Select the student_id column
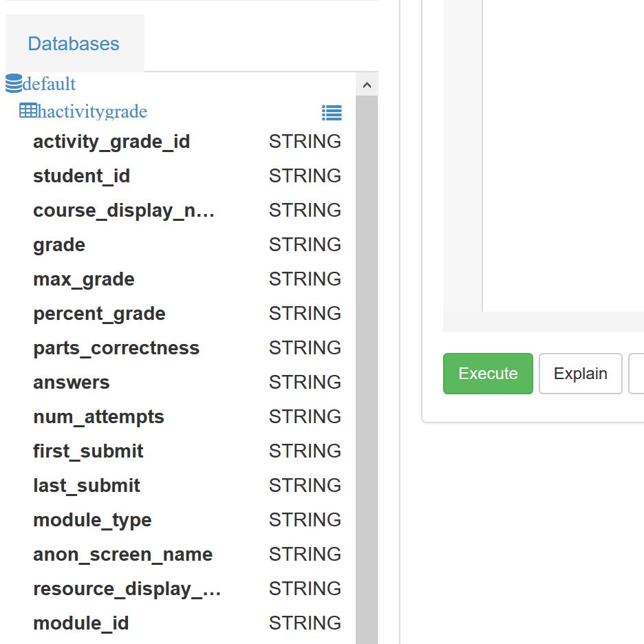The width and height of the screenshot is (644, 644). (81, 175)
